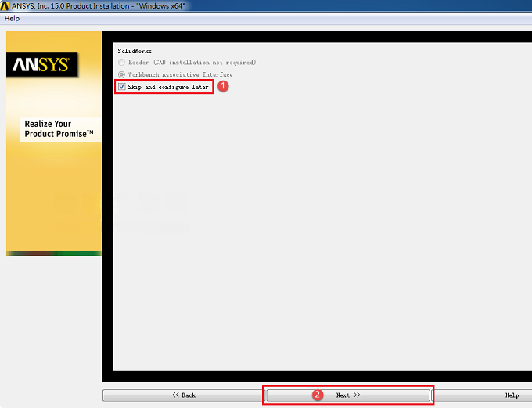Click the Skip and configure later label text

tap(168, 87)
